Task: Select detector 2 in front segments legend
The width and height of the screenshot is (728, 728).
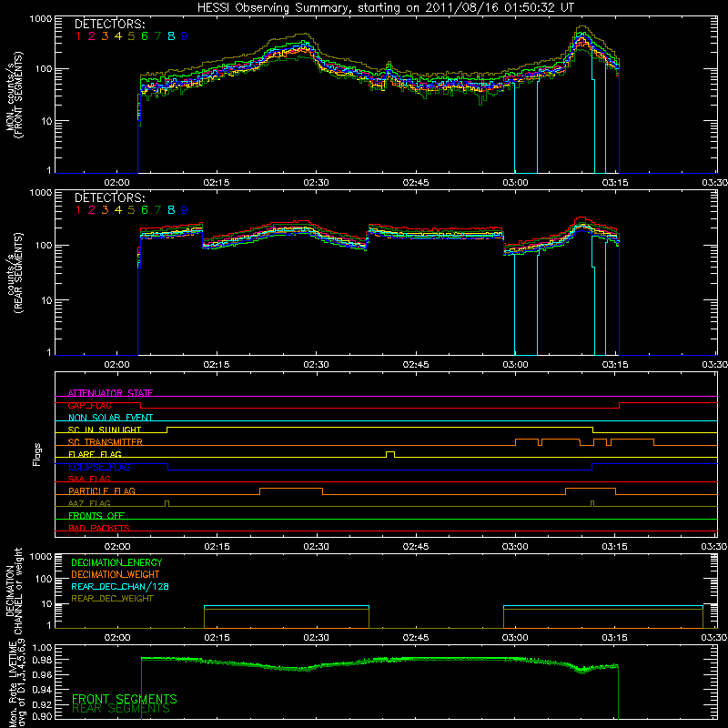Action: coord(92,36)
